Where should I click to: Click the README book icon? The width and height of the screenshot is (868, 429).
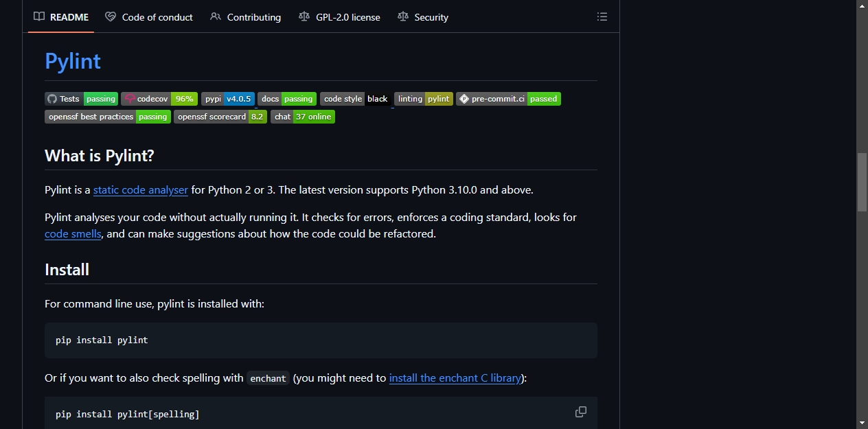39,17
